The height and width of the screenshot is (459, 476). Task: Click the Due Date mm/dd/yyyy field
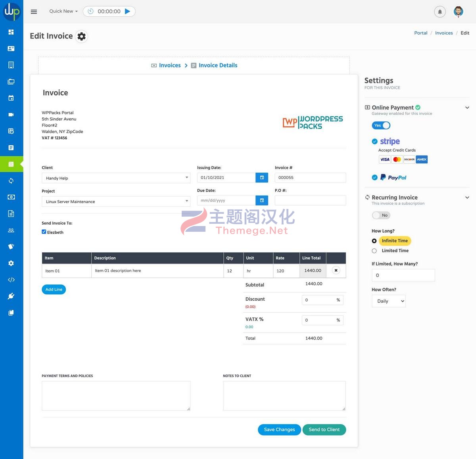tap(226, 200)
